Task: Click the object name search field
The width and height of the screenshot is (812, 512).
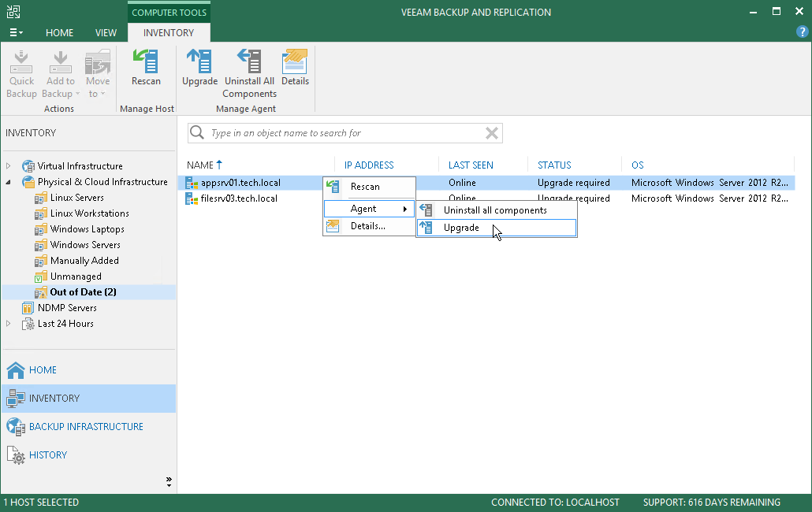Action: [x=345, y=133]
